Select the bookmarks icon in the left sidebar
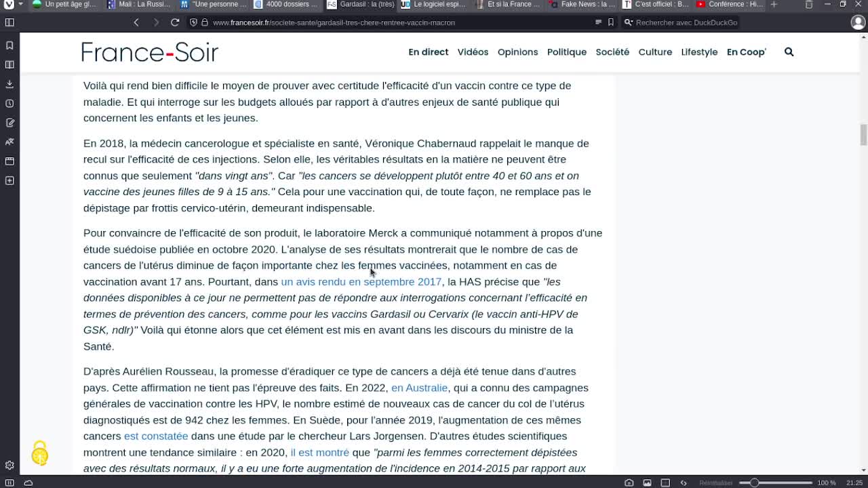868x488 pixels. click(9, 45)
